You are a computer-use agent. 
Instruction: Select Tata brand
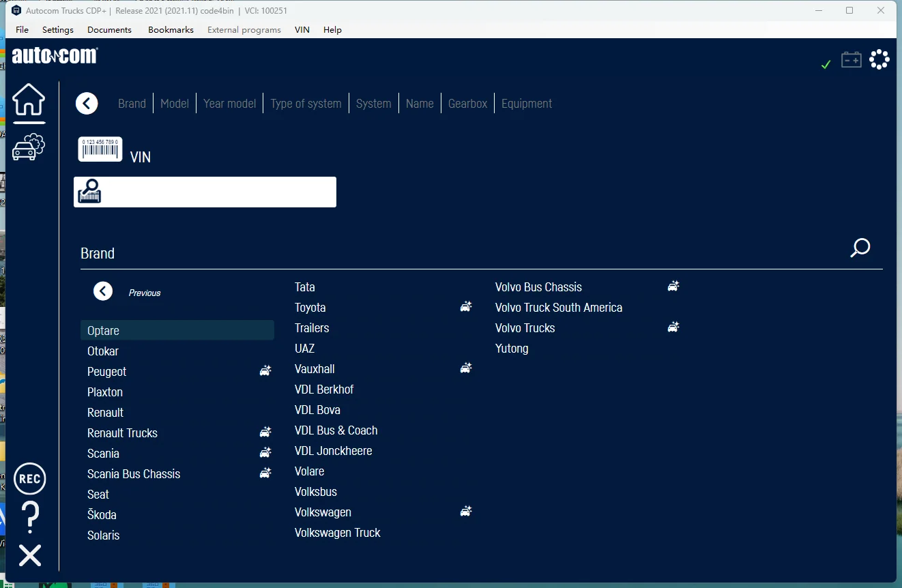point(305,287)
